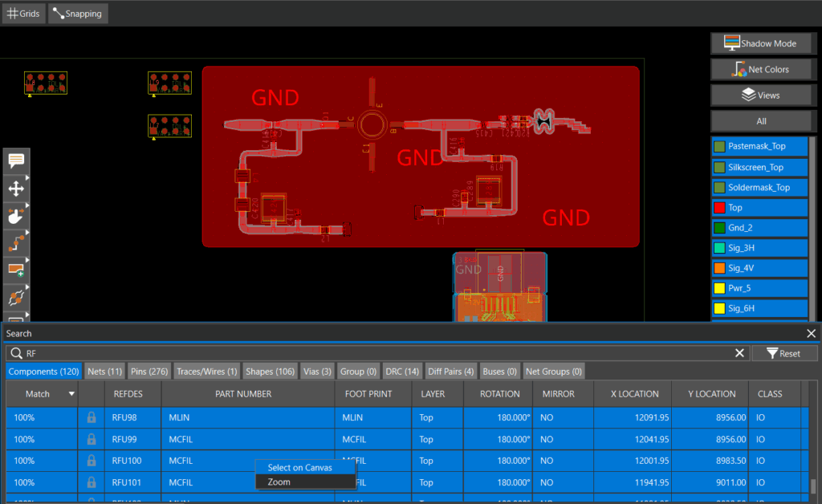Click the lock icon for RFU98

point(92,417)
